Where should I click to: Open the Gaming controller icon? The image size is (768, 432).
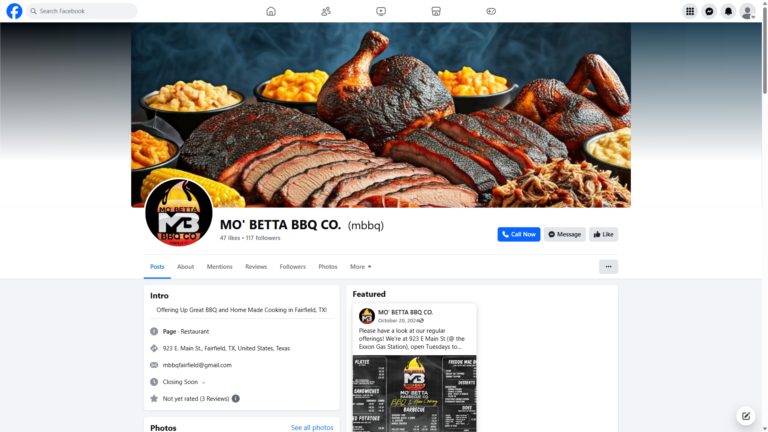click(x=491, y=11)
